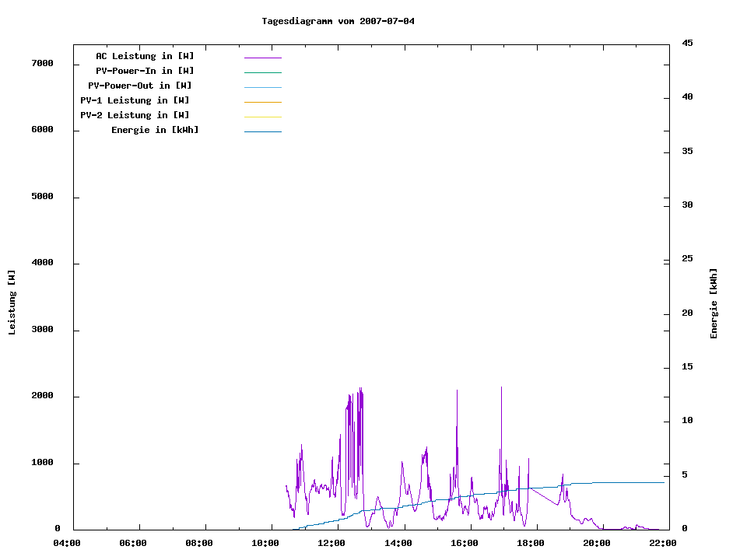This screenshot has width=747, height=560.
Task: Click the yellow PV-2 Leistung legend line sample
Action: click(262, 117)
